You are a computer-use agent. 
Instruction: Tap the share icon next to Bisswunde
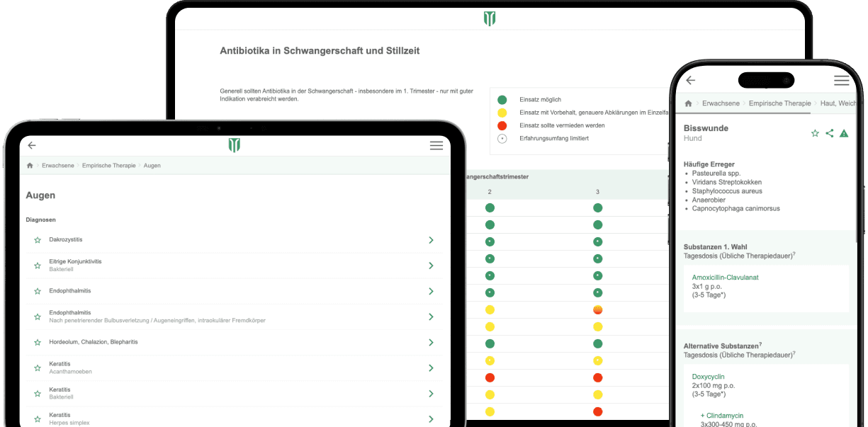[829, 133]
